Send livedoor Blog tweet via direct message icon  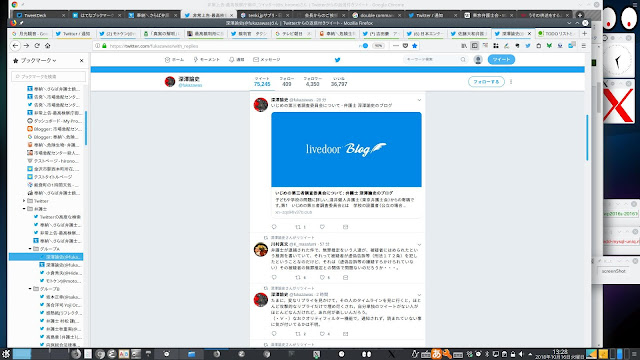click(x=345, y=227)
